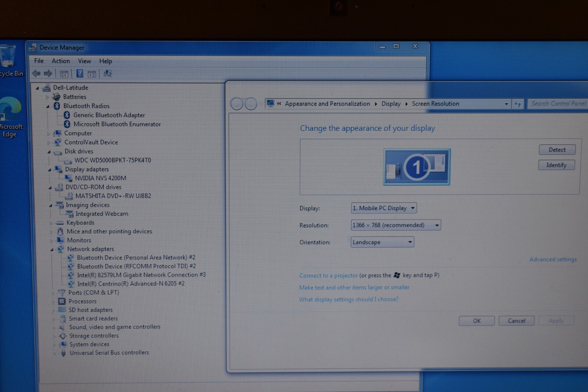Click the Back arrow in Device Manager toolbar

pyautogui.click(x=36, y=73)
